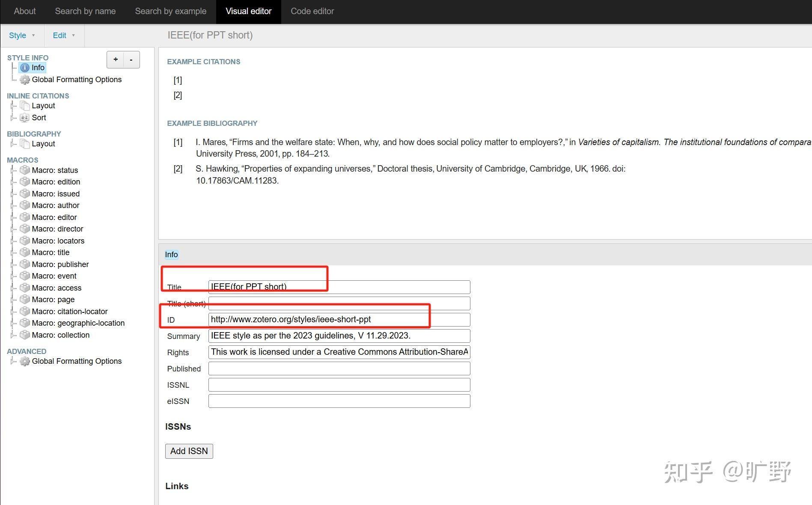Click the Layout icon under Bibliography
The width and height of the screenshot is (812, 505).
click(25, 144)
